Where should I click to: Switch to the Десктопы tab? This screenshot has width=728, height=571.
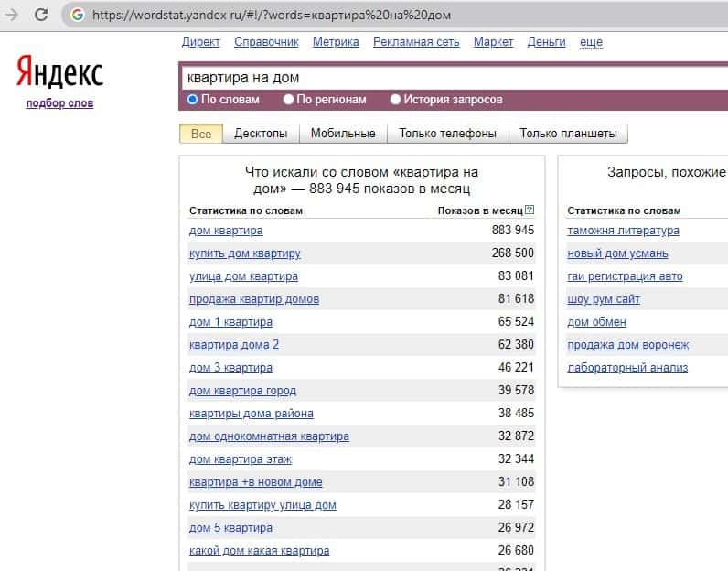tap(261, 134)
